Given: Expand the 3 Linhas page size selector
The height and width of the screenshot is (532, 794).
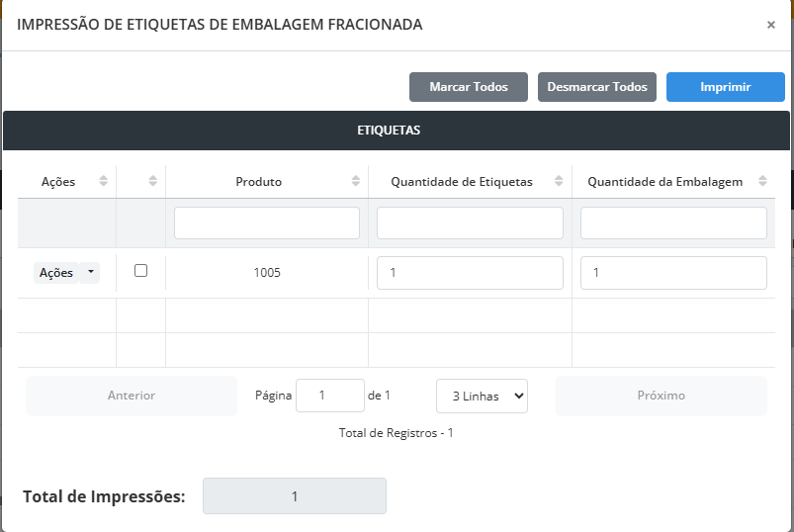Looking at the screenshot, I should pos(482,396).
